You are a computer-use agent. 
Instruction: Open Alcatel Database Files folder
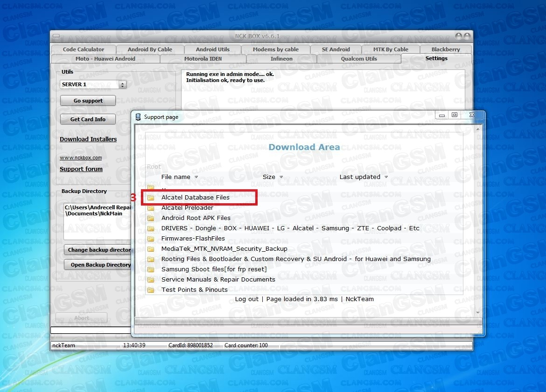pos(196,198)
